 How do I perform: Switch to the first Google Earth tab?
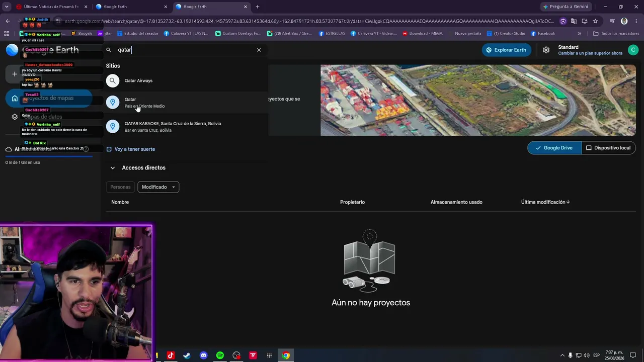pyautogui.click(x=132, y=7)
